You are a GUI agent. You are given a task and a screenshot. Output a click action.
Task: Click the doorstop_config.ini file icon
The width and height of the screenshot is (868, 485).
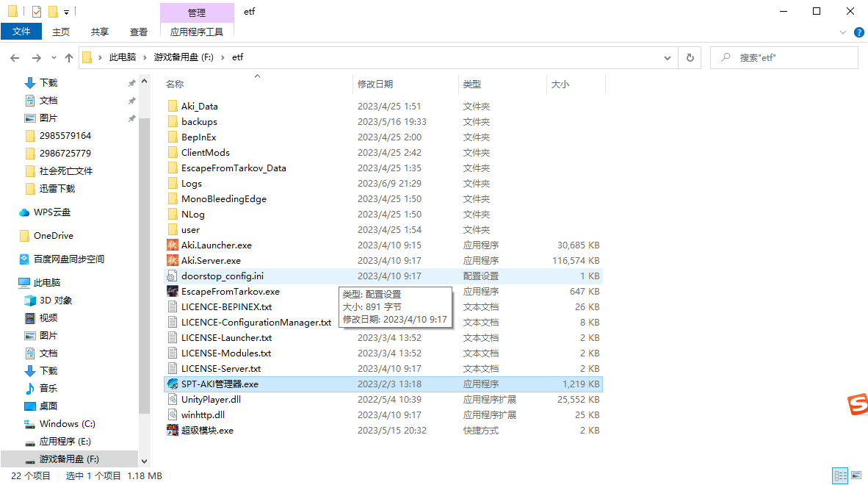click(x=173, y=276)
